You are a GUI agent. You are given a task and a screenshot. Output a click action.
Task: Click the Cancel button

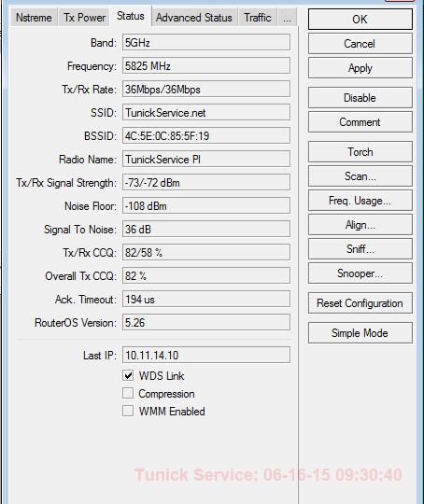click(360, 44)
